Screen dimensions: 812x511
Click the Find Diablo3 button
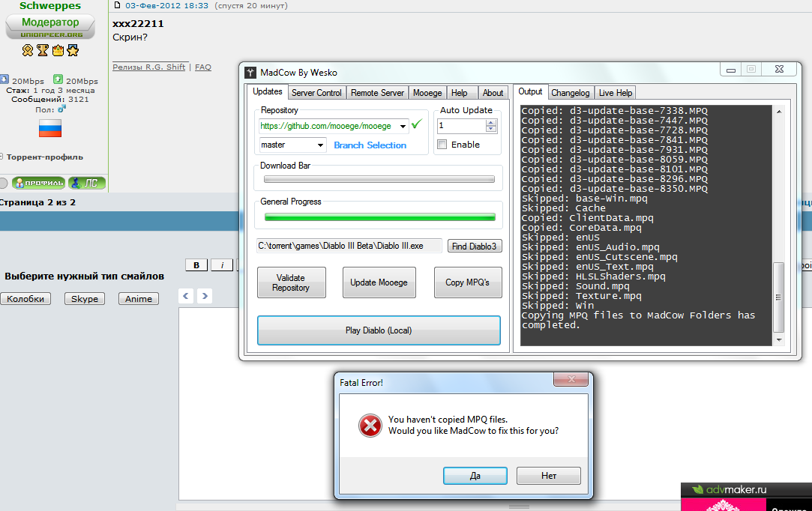click(x=475, y=247)
